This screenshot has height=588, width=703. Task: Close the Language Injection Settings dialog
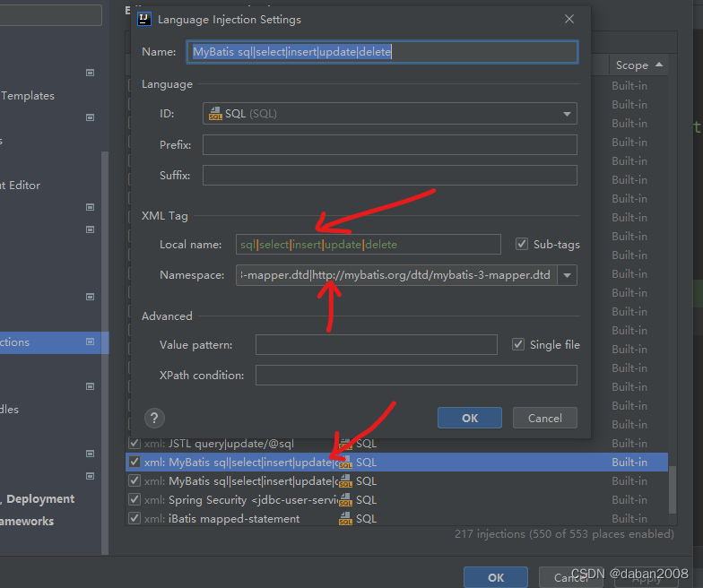click(569, 20)
